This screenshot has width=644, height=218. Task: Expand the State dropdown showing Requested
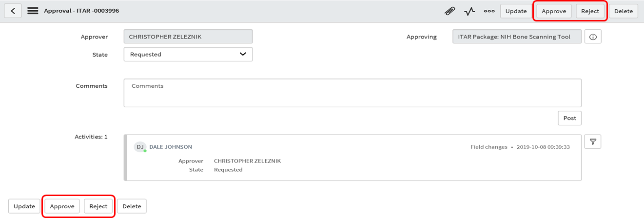(188, 54)
